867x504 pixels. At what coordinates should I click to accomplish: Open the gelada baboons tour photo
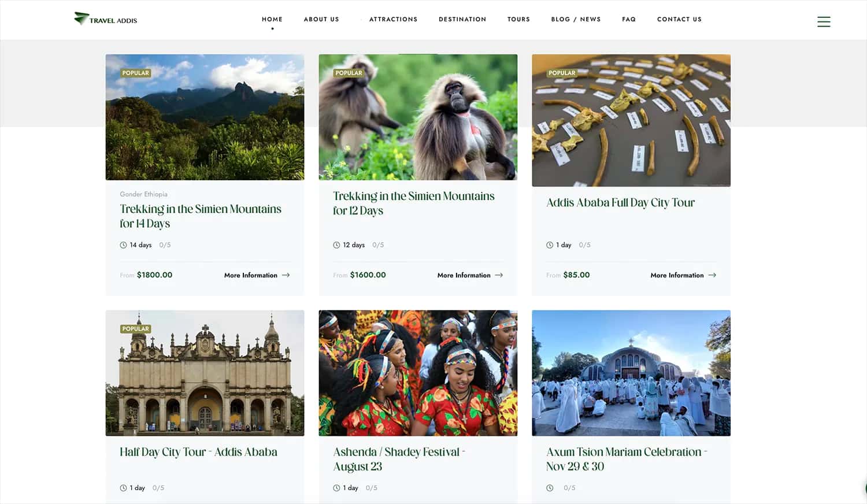pyautogui.click(x=418, y=117)
